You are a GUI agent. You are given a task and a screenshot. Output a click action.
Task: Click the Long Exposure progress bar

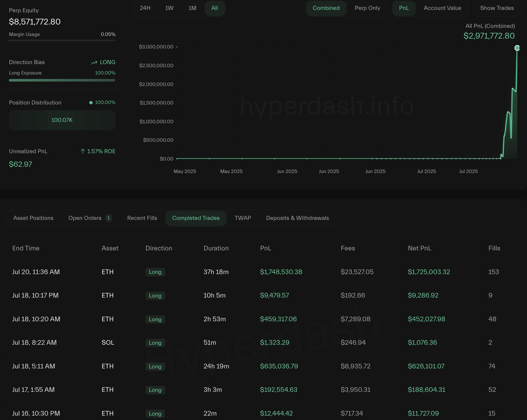pos(62,80)
